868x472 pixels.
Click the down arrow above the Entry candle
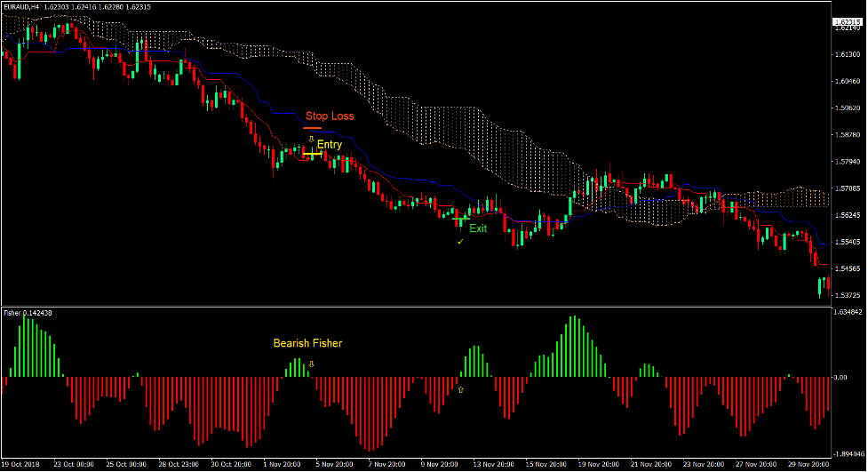coord(311,139)
